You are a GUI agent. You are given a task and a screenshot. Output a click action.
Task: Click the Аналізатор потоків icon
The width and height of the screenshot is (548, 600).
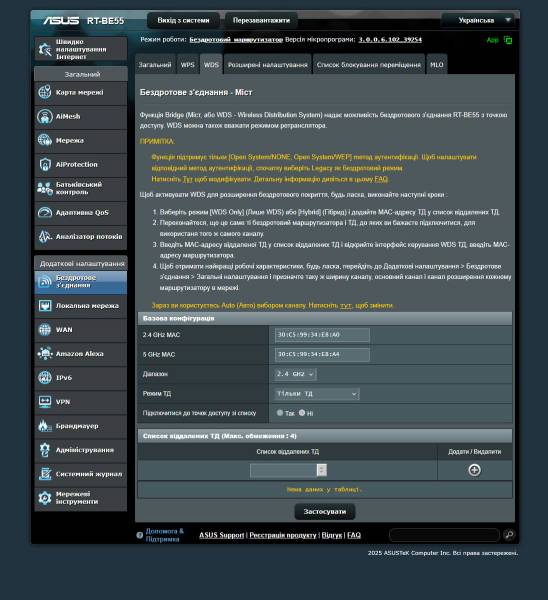45,236
